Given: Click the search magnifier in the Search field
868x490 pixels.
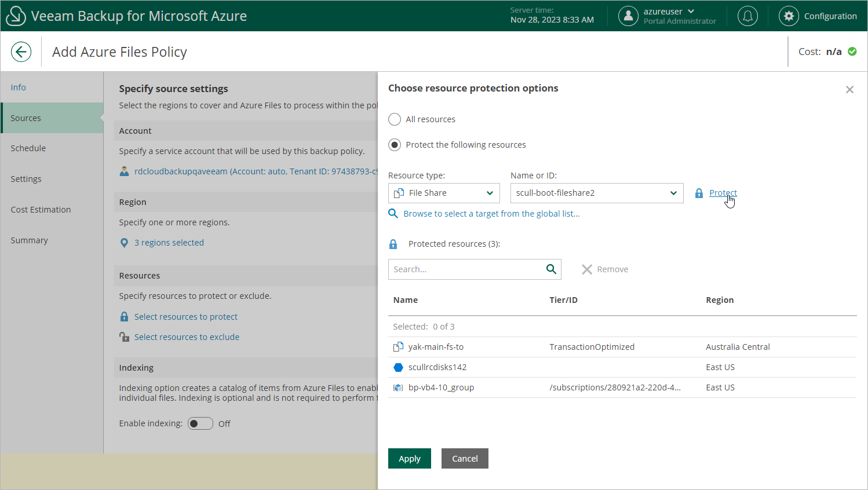Looking at the screenshot, I should pos(551,269).
